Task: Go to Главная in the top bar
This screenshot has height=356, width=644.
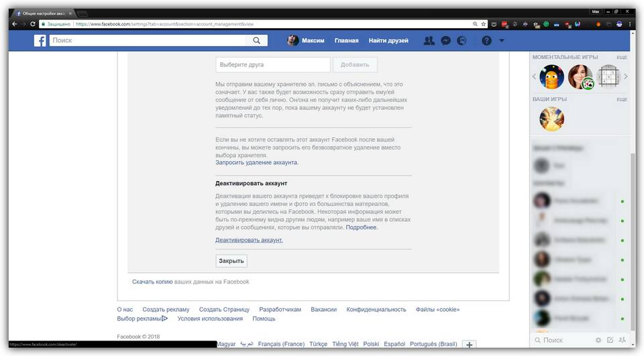Action: (x=346, y=41)
